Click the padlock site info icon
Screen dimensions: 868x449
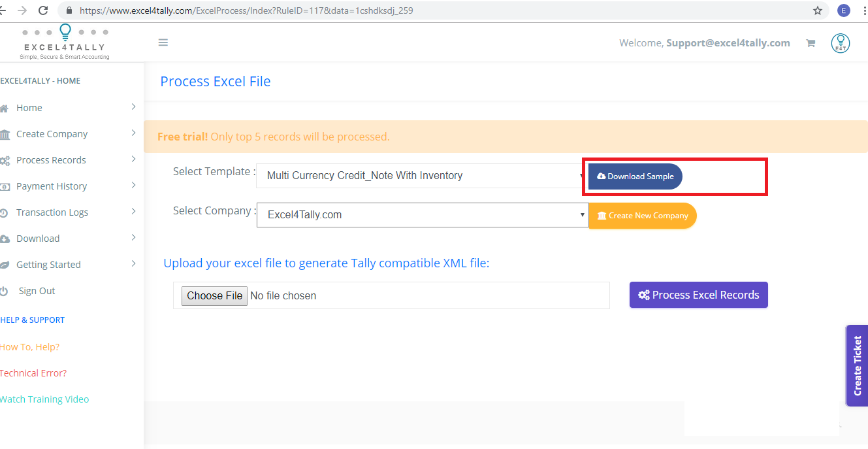pyautogui.click(x=69, y=10)
